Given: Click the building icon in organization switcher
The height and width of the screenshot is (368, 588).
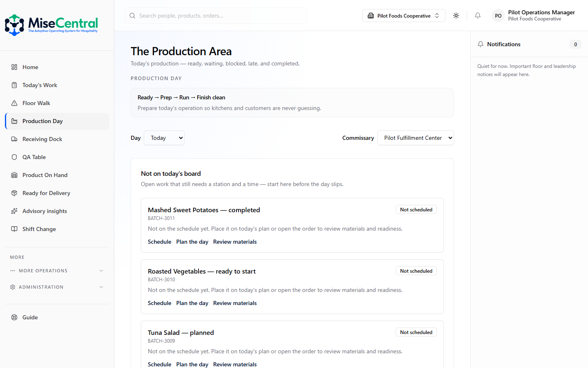Looking at the screenshot, I should [371, 16].
